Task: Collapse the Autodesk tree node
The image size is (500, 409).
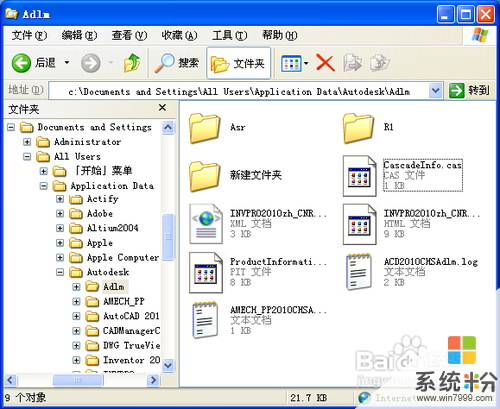Action: [x=60, y=272]
